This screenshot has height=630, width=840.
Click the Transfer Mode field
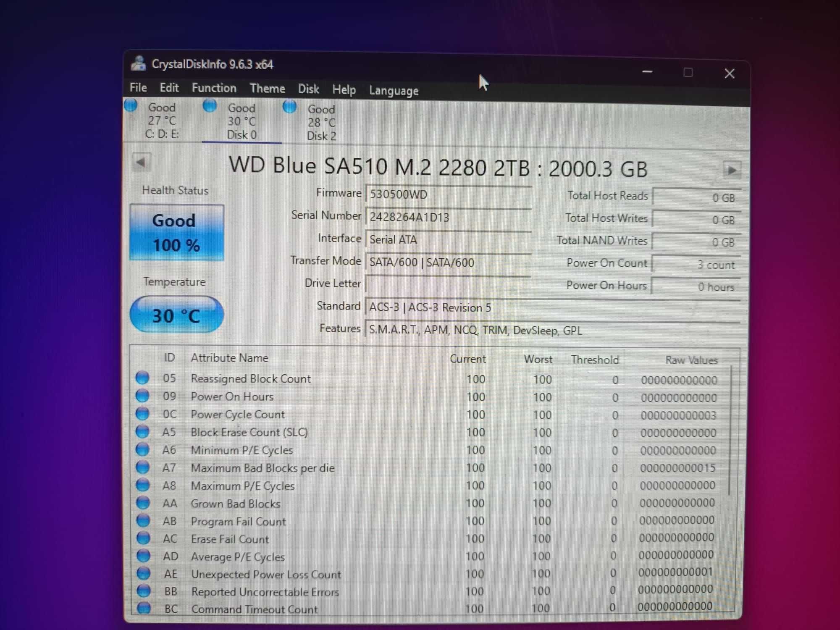pos(448,262)
